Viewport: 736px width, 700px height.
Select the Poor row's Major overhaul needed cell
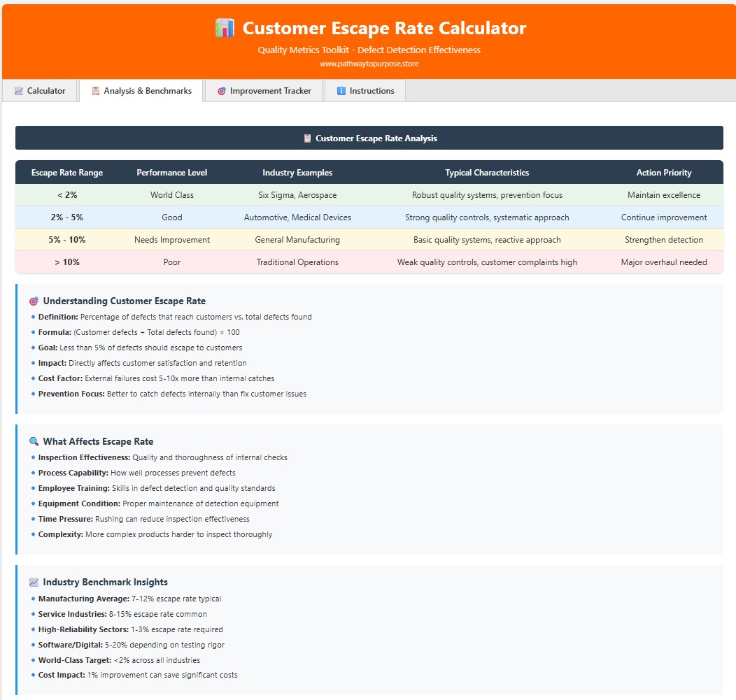(663, 262)
